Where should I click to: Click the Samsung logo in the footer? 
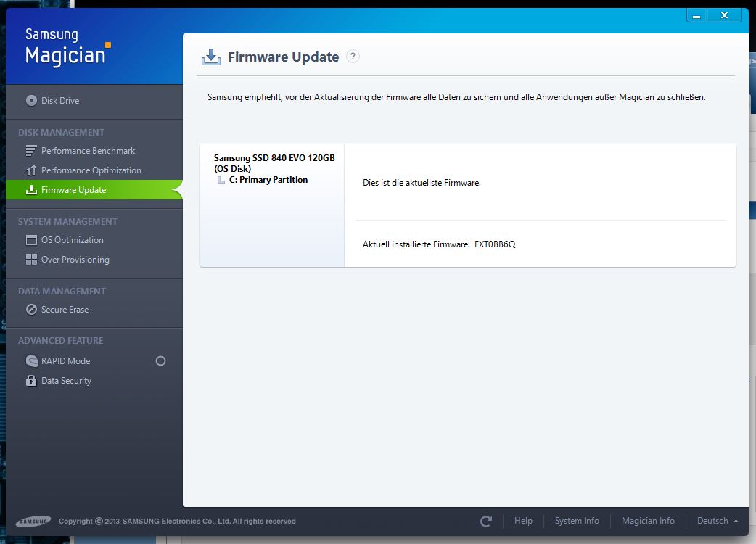33,522
